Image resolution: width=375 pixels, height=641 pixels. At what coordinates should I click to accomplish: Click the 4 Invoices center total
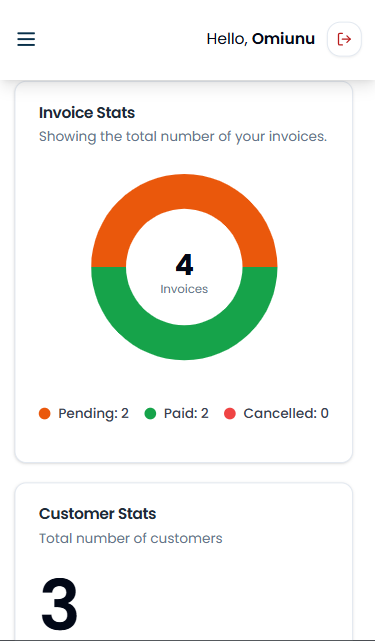[184, 273]
